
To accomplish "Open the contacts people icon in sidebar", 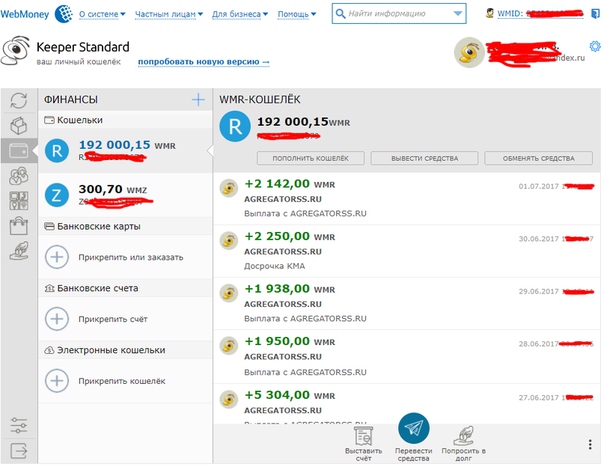I will click(18, 176).
